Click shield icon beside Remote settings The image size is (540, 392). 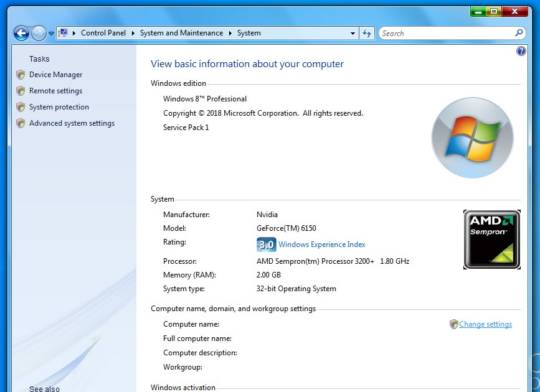(x=21, y=91)
